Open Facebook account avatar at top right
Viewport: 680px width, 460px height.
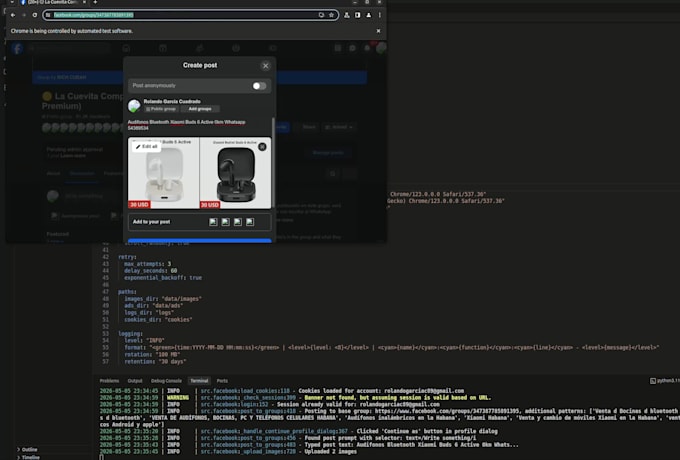[x=381, y=48]
